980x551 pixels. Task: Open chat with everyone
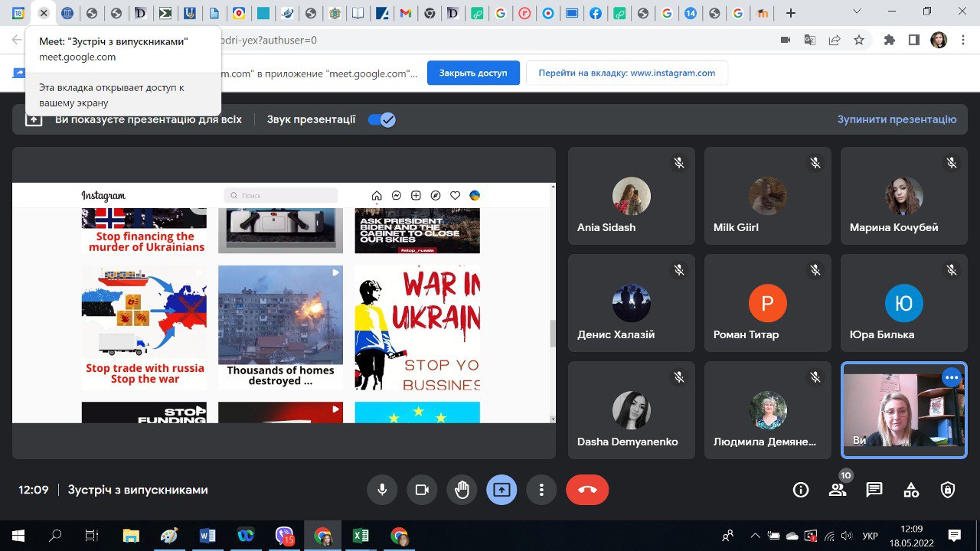click(874, 490)
